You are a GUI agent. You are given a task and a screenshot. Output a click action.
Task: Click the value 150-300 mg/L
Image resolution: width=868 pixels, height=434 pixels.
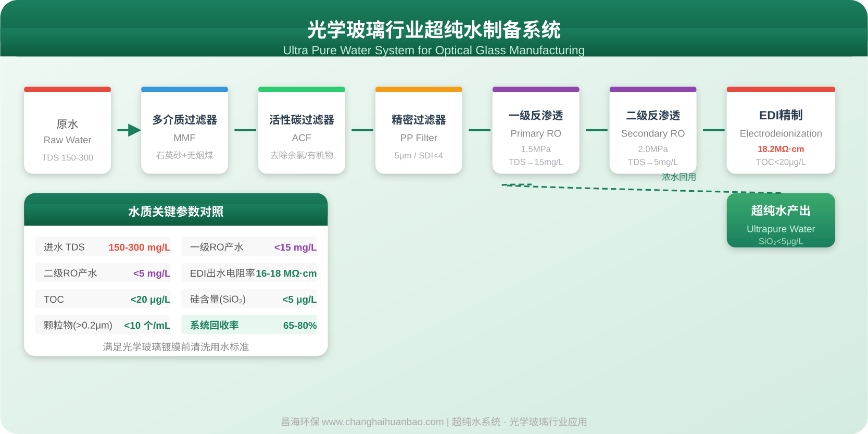coord(140,247)
